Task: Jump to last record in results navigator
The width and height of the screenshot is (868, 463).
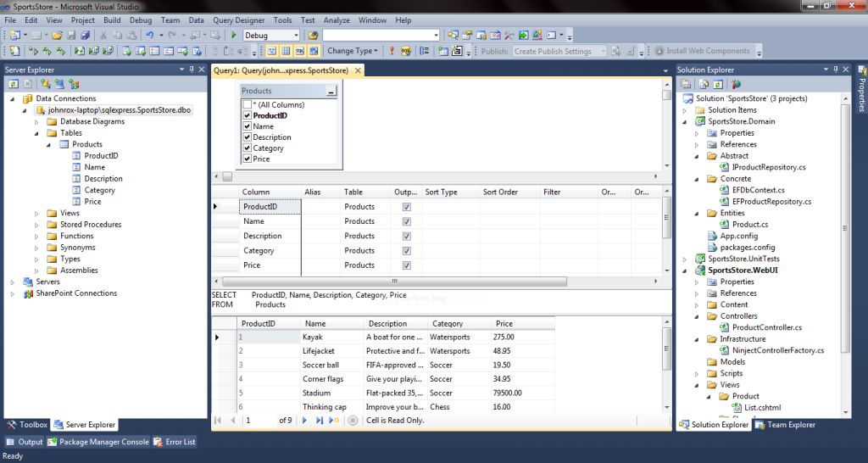Action: point(320,421)
